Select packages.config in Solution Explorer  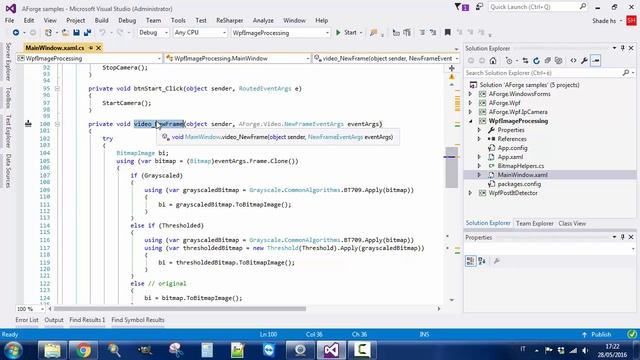519,184
